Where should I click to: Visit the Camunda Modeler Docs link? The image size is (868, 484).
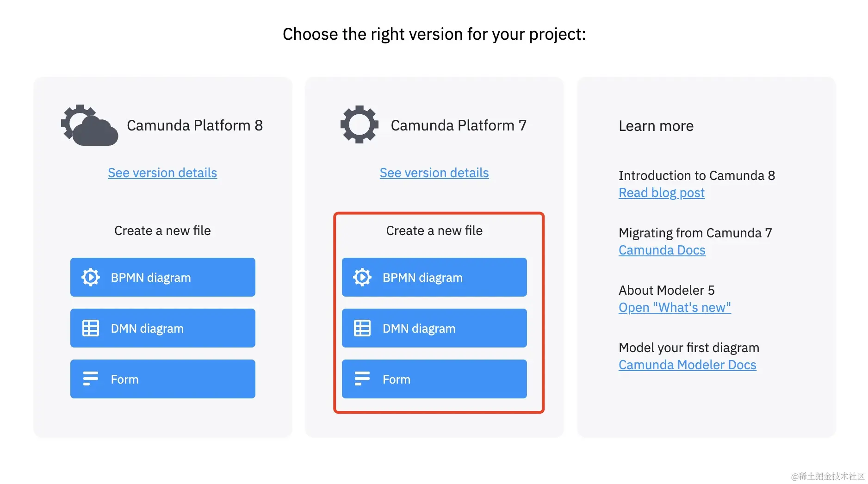688,365
